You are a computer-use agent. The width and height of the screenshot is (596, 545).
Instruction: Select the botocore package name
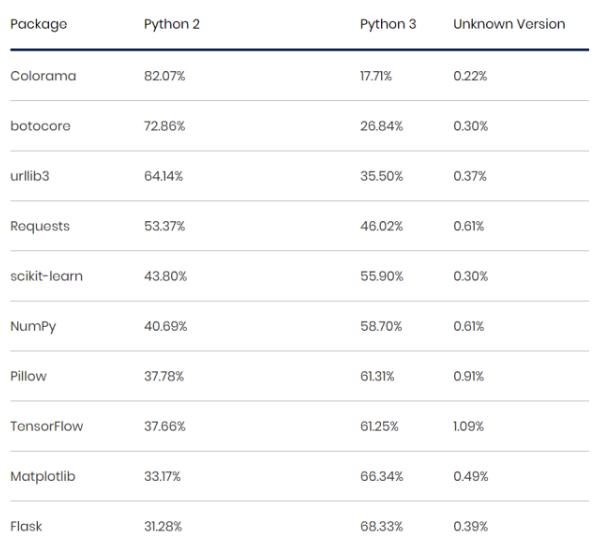pyautogui.click(x=40, y=126)
